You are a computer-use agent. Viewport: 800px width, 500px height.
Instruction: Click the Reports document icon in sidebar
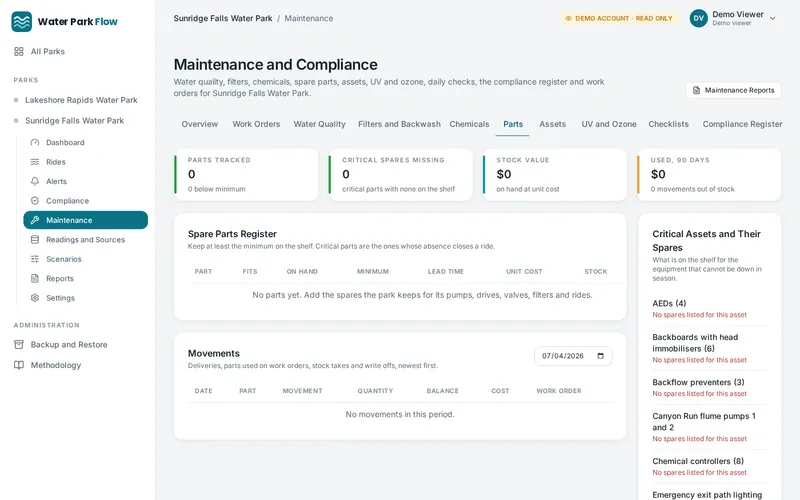tap(35, 278)
